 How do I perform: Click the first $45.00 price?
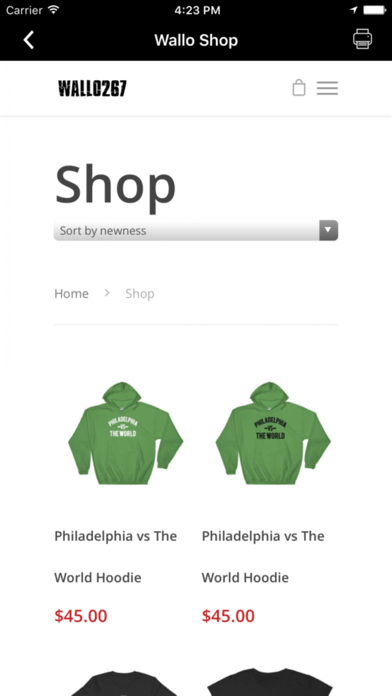(x=81, y=616)
